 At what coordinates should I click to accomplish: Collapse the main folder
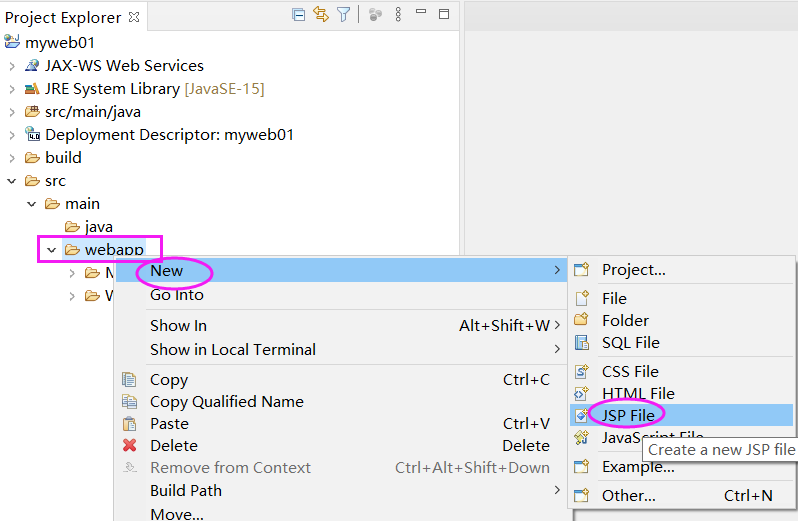pos(32,204)
